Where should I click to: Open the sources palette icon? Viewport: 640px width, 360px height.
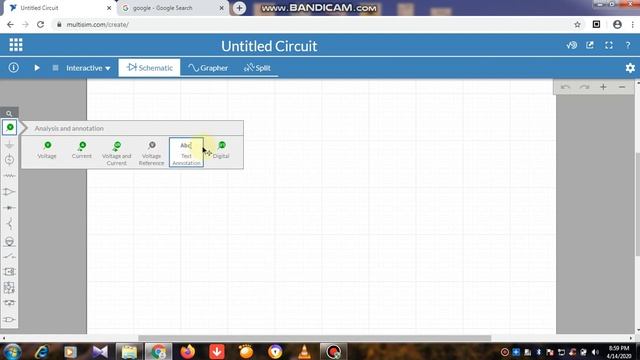point(9,160)
